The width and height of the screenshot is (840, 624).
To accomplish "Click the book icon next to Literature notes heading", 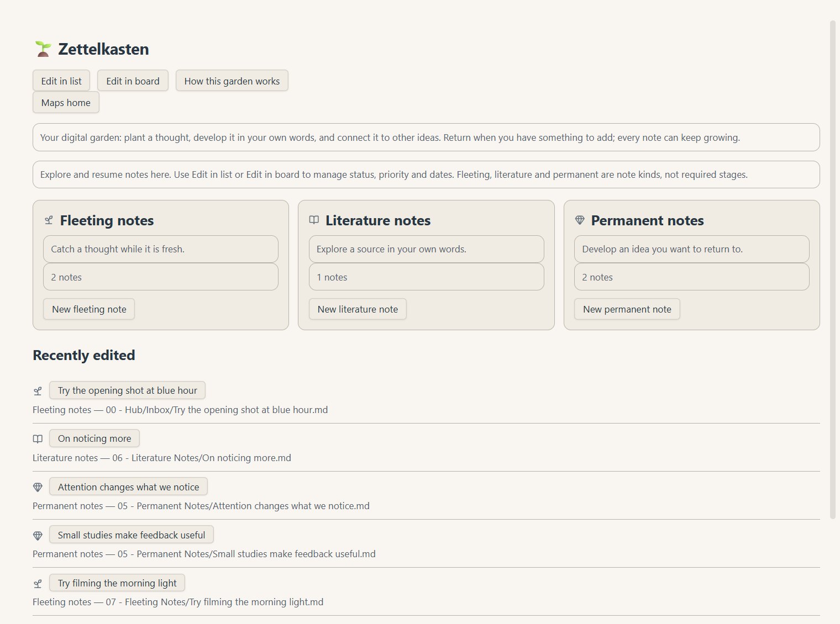I will (314, 220).
